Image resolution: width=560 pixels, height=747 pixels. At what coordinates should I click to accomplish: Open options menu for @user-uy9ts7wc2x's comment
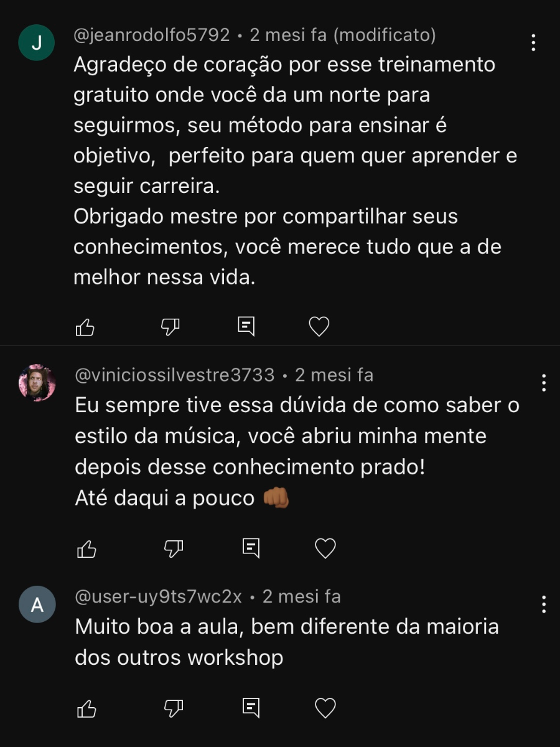coord(544,604)
